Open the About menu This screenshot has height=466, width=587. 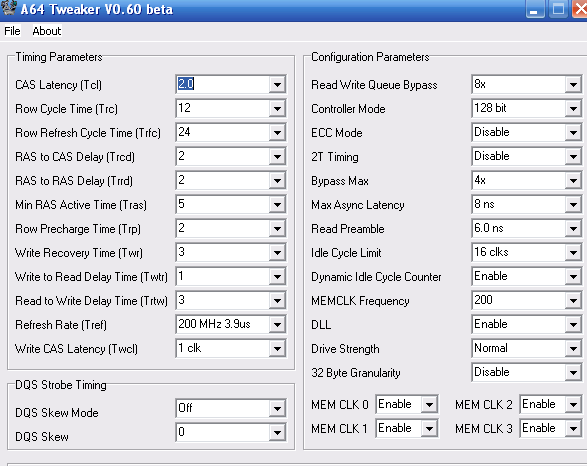pos(46,31)
